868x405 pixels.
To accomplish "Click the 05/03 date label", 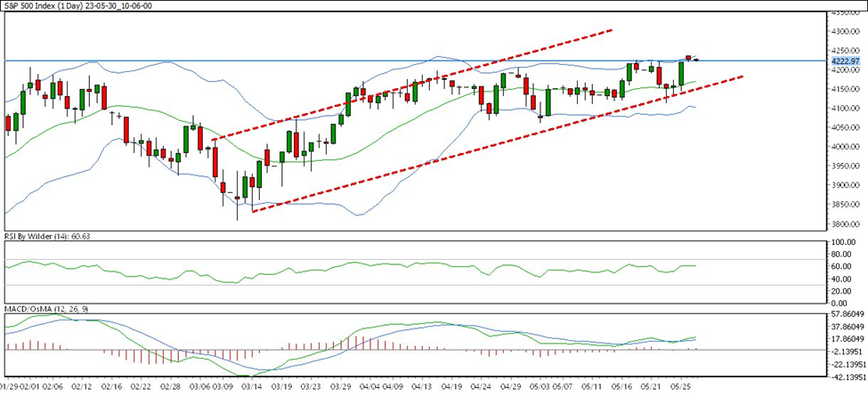I will (x=541, y=387).
